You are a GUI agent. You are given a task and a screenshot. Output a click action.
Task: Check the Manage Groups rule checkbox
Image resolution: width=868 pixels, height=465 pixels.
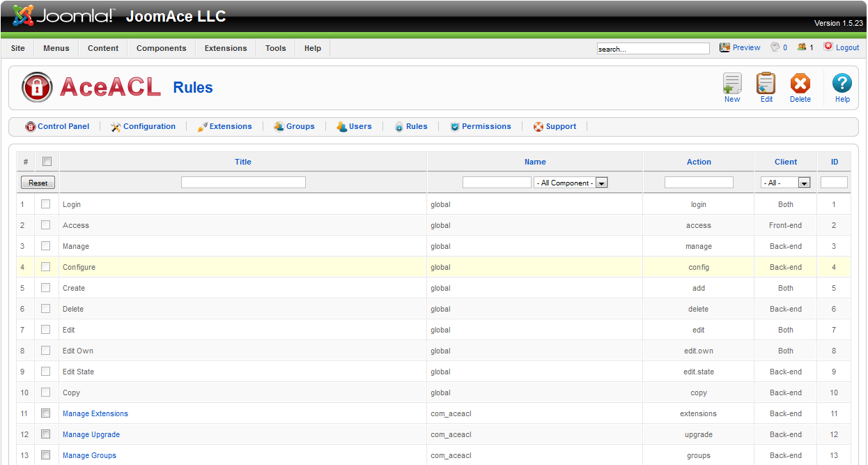click(x=46, y=455)
